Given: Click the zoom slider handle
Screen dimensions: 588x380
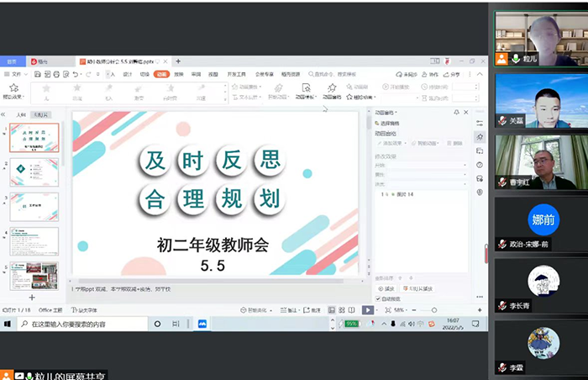Looking at the screenshot, I should coord(434,310).
